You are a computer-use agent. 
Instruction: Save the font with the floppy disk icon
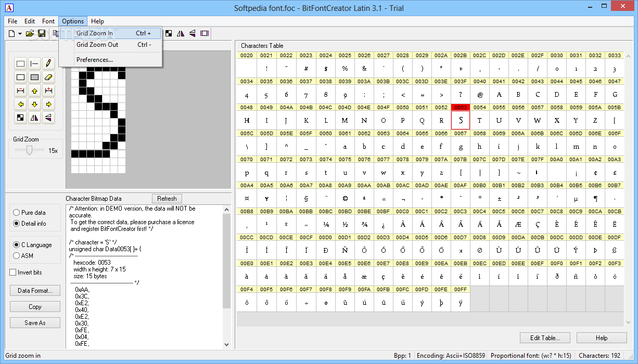[42, 33]
